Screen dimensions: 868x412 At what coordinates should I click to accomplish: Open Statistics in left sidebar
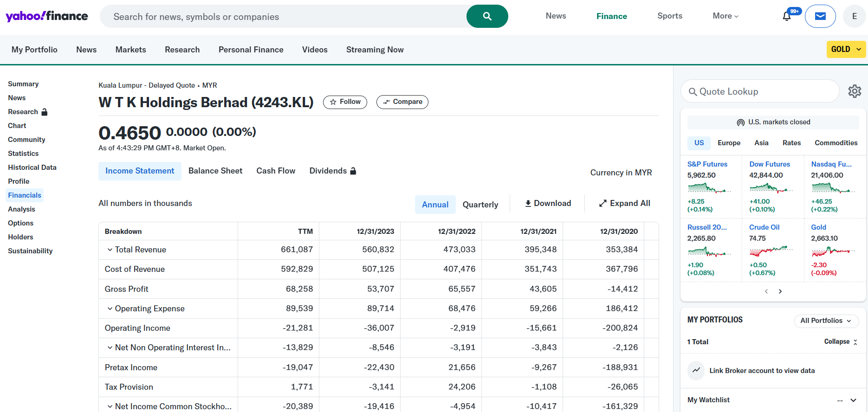[23, 154]
